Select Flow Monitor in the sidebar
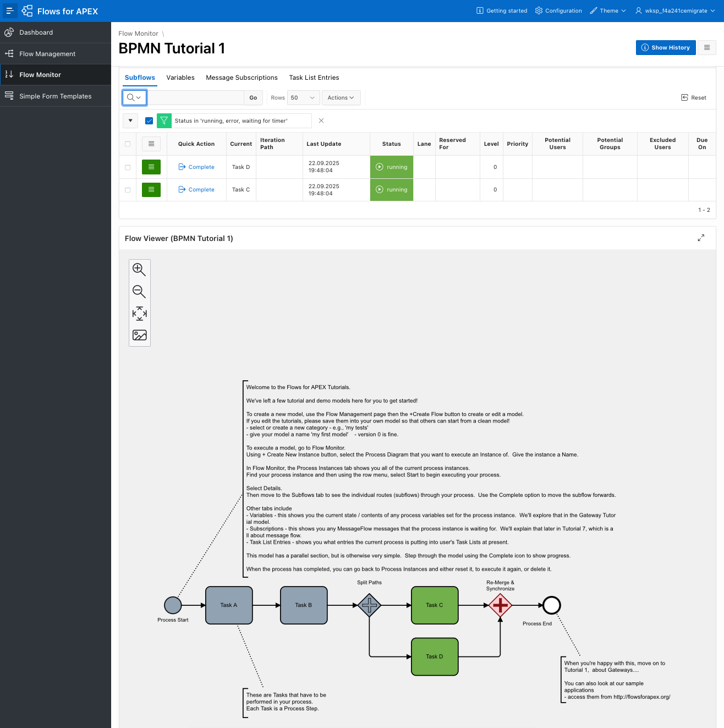The height and width of the screenshot is (728, 724). coord(56,75)
